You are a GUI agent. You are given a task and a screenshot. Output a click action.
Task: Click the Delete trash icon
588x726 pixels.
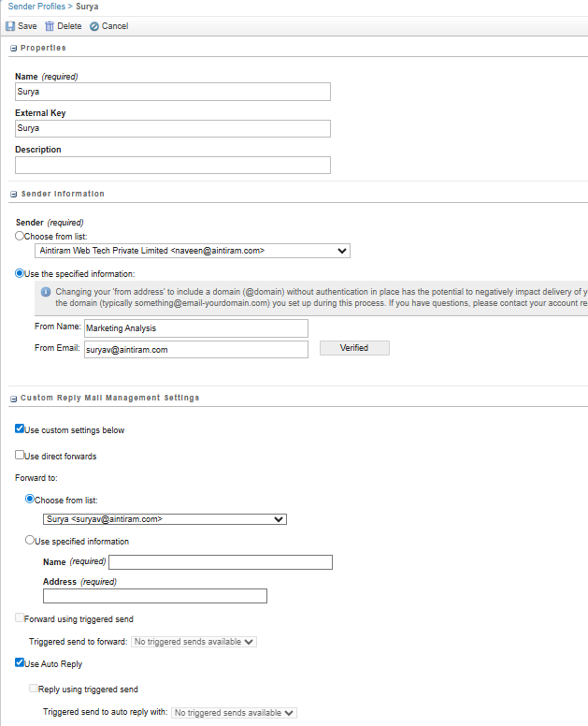tap(50, 26)
